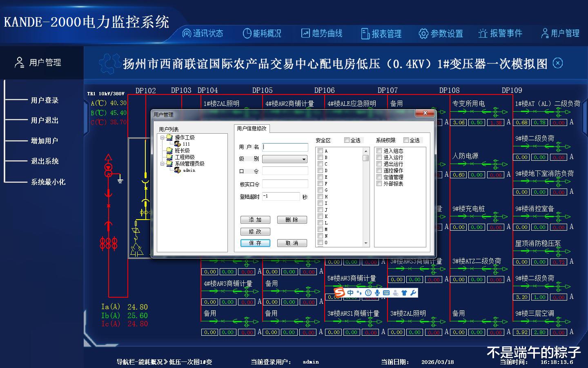Open 能耗概况 energy overview icon
The image size is (588, 368).
(x=247, y=34)
